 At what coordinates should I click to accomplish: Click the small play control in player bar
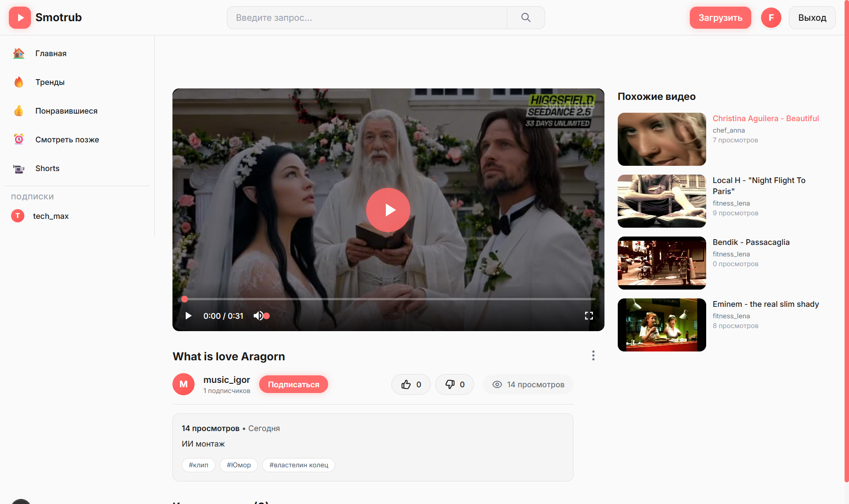tap(188, 316)
